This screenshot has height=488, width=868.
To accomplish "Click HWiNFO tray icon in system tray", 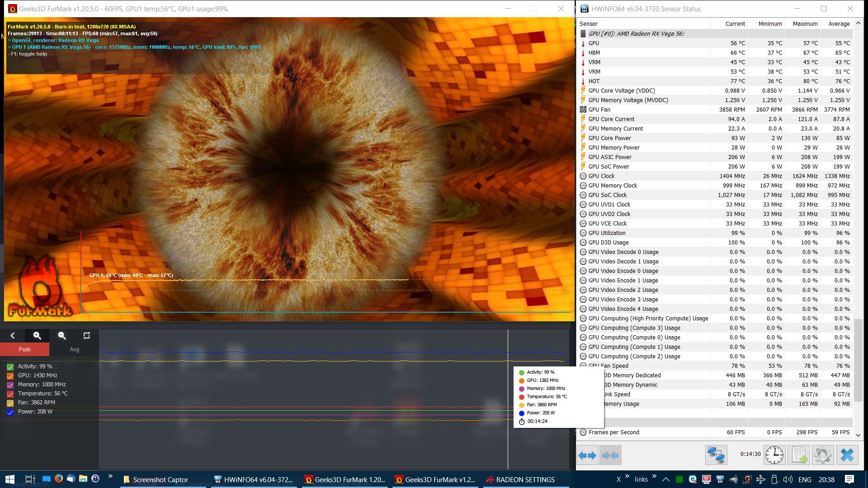I will 720,479.
